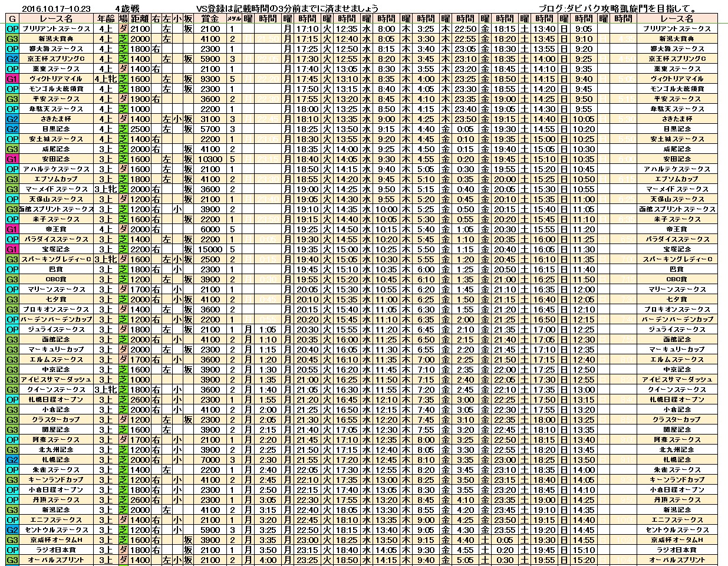Select the date range 2016.10.17-10.23 cell

tap(55, 8)
